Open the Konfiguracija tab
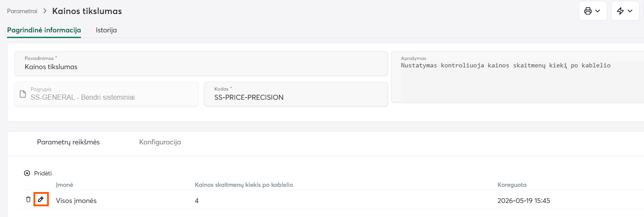This screenshot has height=217, width=644. click(x=160, y=142)
